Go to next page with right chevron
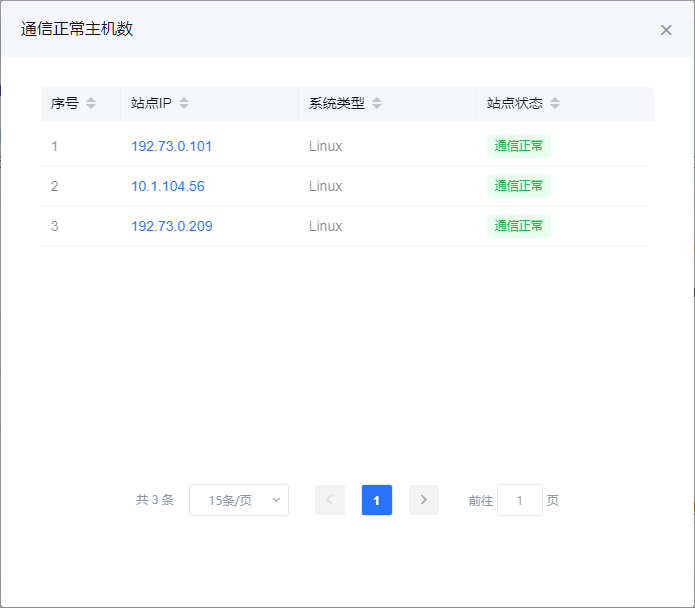 (x=424, y=500)
